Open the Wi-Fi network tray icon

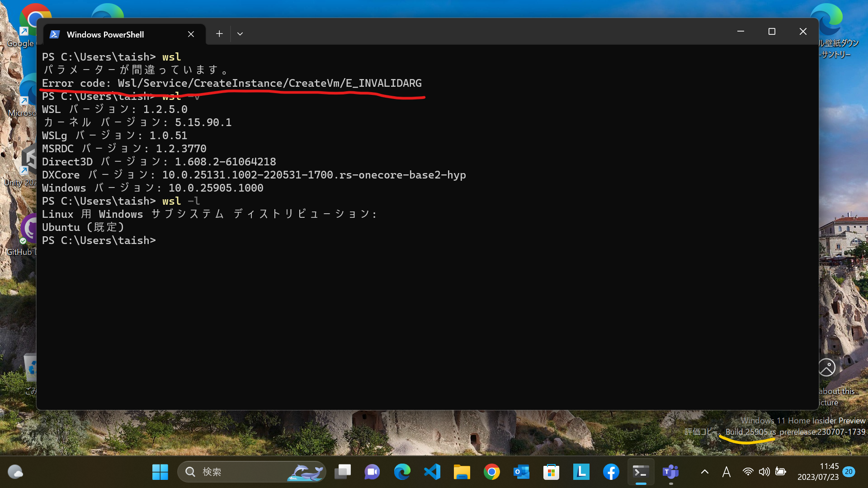tap(748, 472)
